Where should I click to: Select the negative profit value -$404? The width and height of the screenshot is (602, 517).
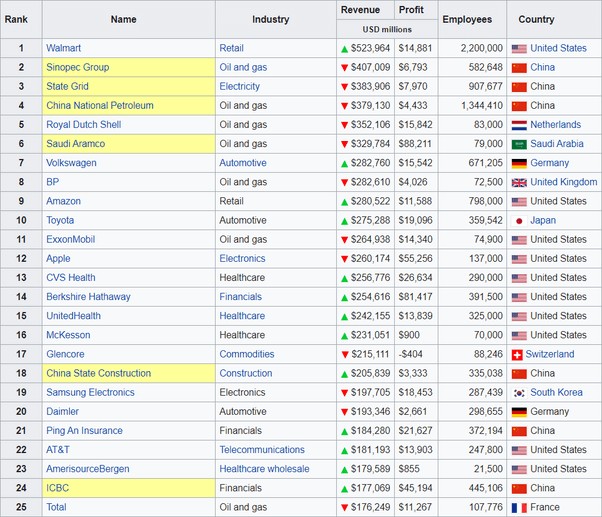point(410,354)
